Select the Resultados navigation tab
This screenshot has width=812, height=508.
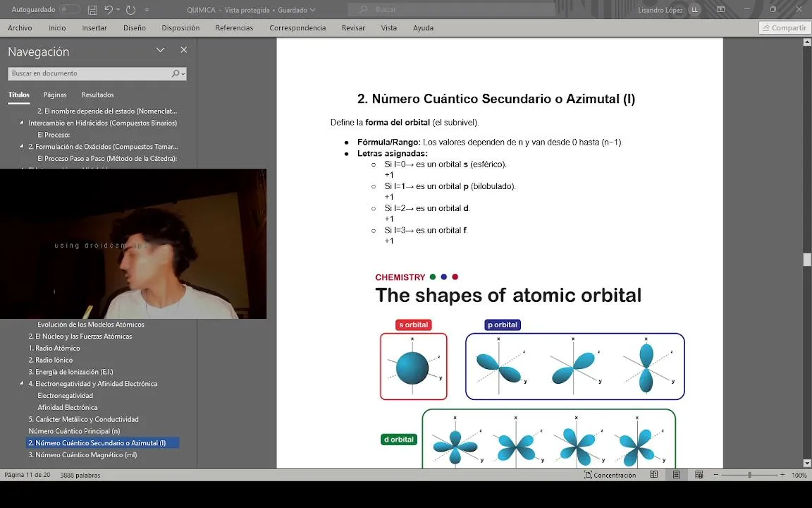tap(98, 95)
